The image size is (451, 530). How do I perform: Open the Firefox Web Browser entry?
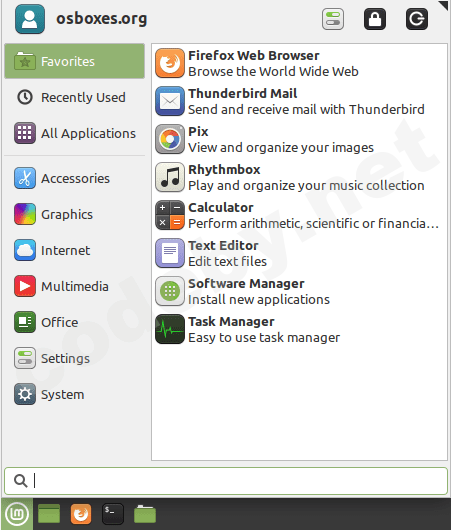299,63
